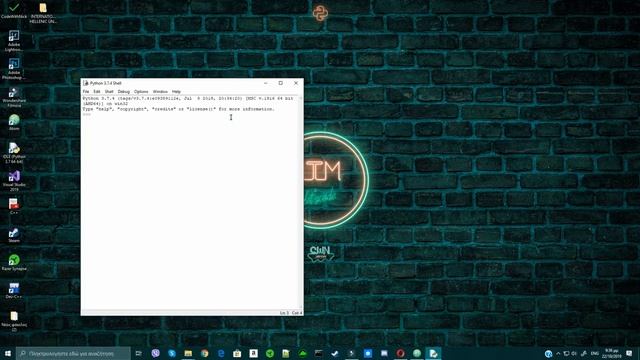Close the Python 3.7.4 Shell window

(x=296, y=83)
